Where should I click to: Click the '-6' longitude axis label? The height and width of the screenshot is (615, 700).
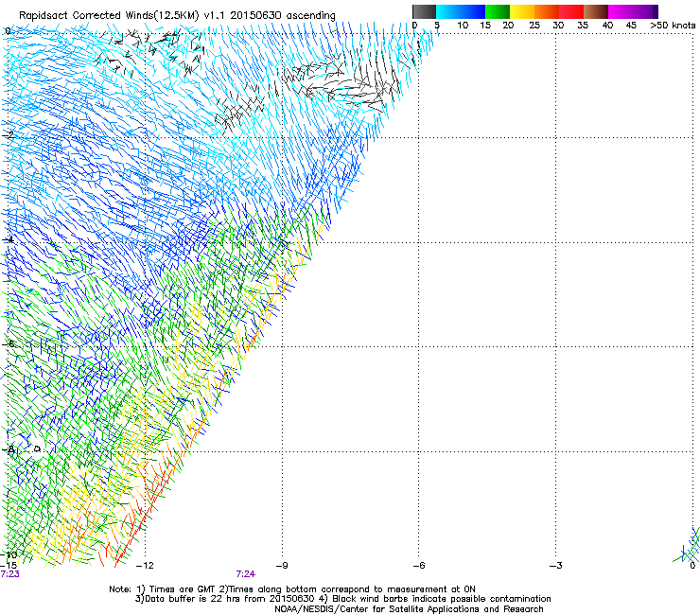coord(418,566)
